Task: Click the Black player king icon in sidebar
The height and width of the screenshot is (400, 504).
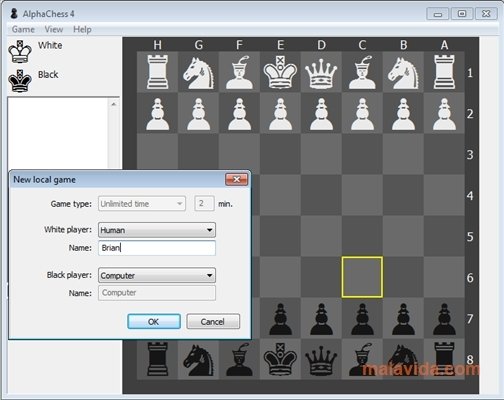Action: [x=20, y=81]
